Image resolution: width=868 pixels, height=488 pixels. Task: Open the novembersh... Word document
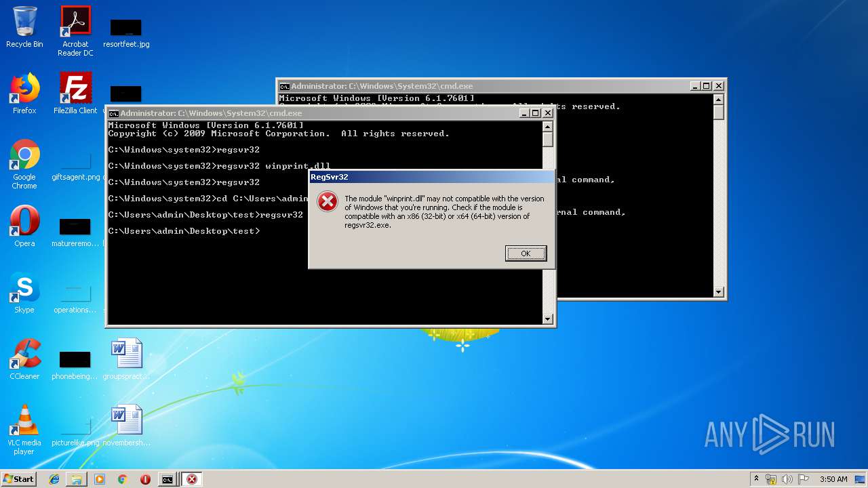click(126, 426)
